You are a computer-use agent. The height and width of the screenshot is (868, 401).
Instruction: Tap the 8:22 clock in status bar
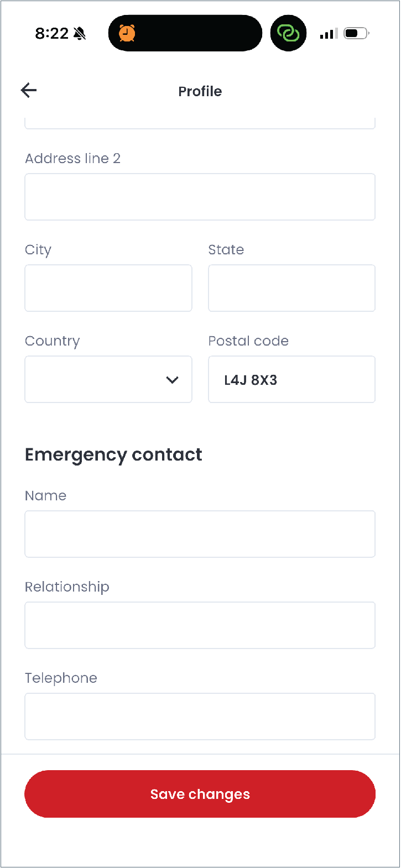(x=51, y=34)
